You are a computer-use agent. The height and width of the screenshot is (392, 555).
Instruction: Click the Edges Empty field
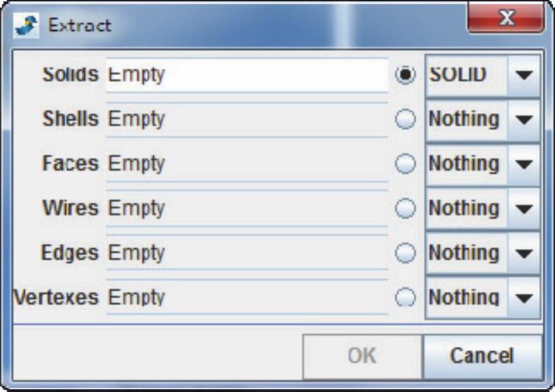pyautogui.click(x=247, y=253)
